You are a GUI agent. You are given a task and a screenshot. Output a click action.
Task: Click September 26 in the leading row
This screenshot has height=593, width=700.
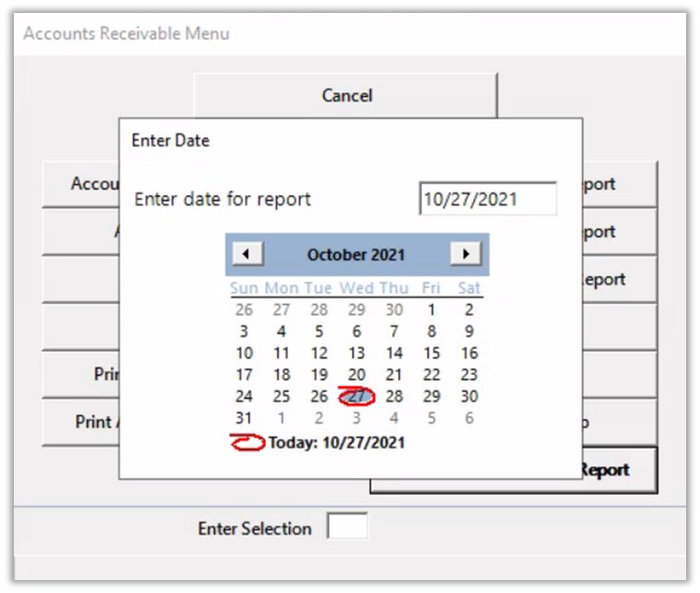tap(244, 309)
